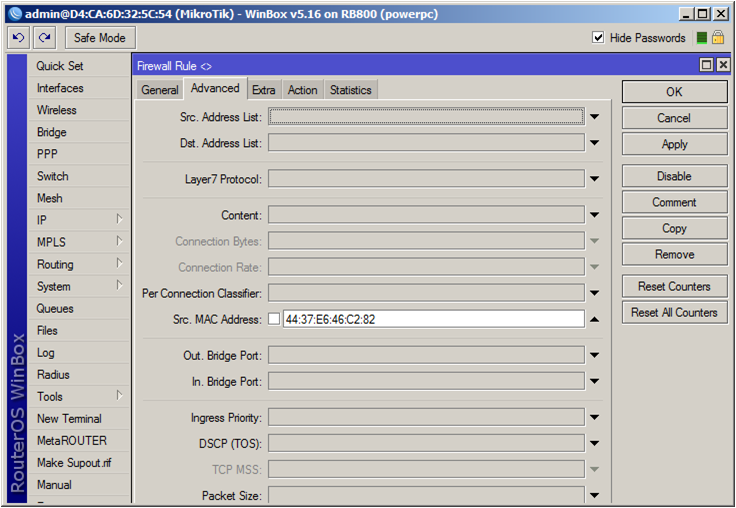
Task: Toggle the Src. MAC Address invert checkbox
Action: pos(274,319)
